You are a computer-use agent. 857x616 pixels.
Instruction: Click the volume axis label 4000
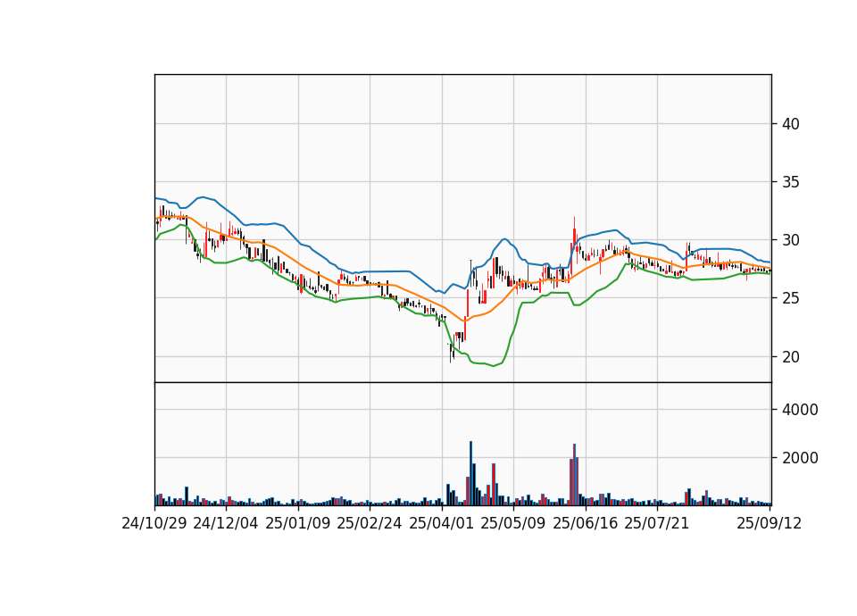800,410
